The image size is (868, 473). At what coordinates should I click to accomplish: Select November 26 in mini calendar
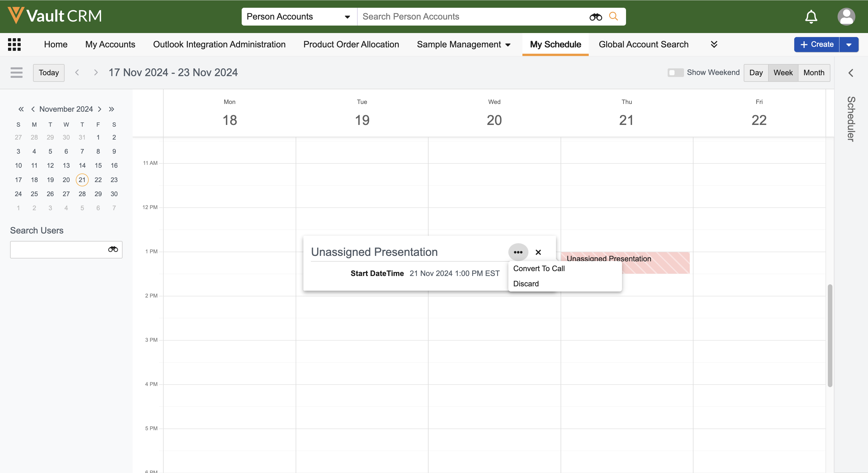coord(50,194)
